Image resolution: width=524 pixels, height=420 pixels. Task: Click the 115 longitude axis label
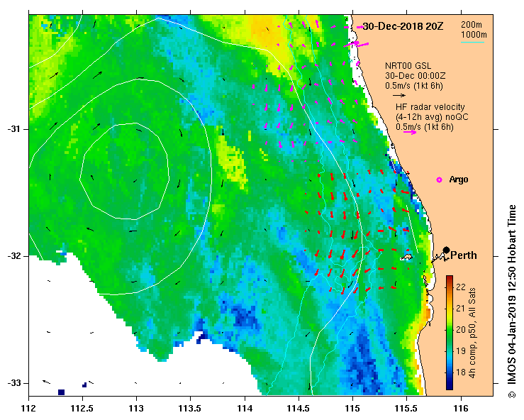[352, 409]
